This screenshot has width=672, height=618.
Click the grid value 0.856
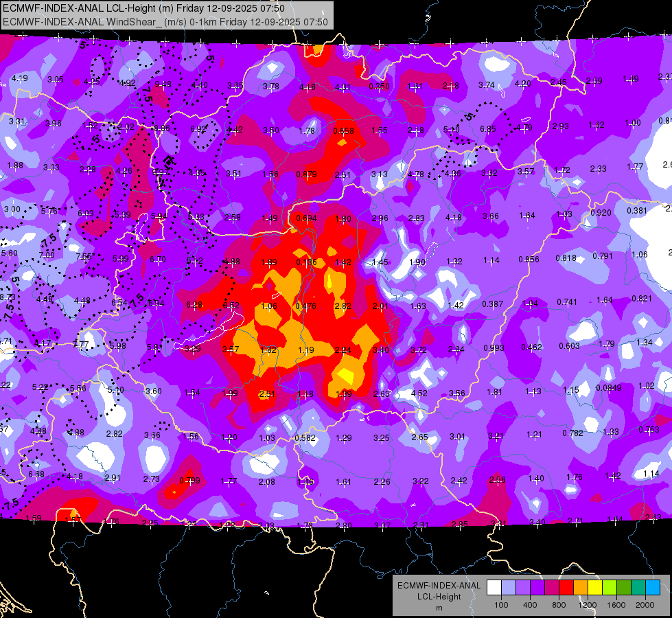pyautogui.click(x=529, y=259)
